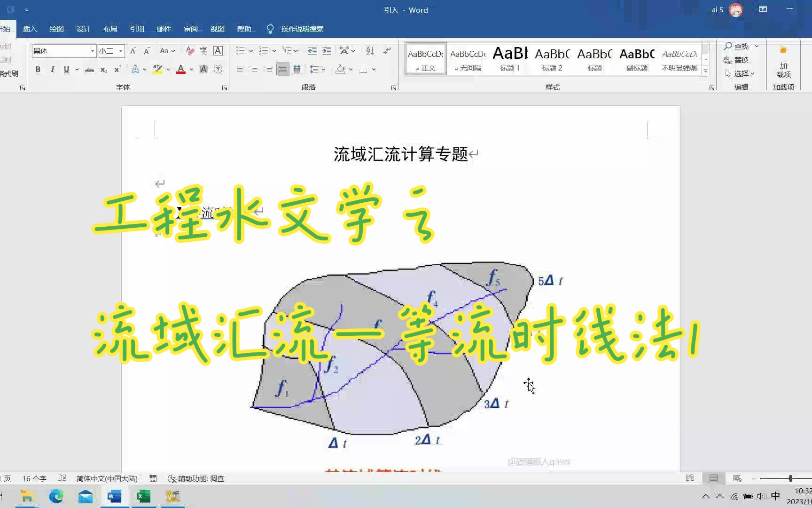Start a bulleted list

point(241,51)
